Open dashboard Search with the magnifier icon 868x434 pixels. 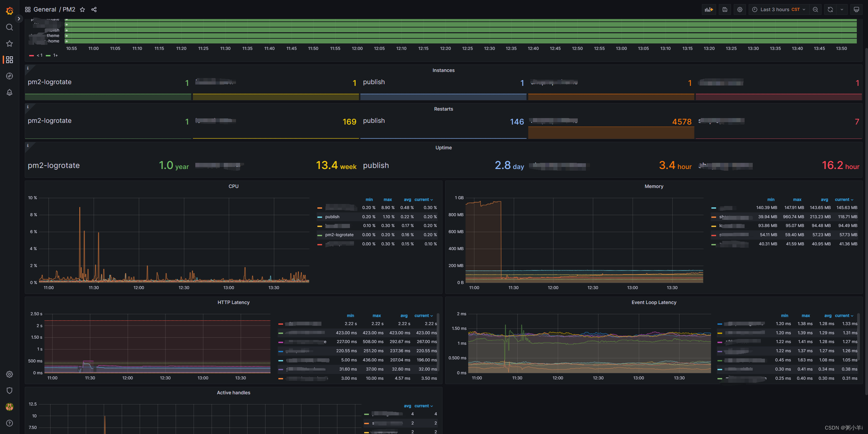tap(9, 27)
